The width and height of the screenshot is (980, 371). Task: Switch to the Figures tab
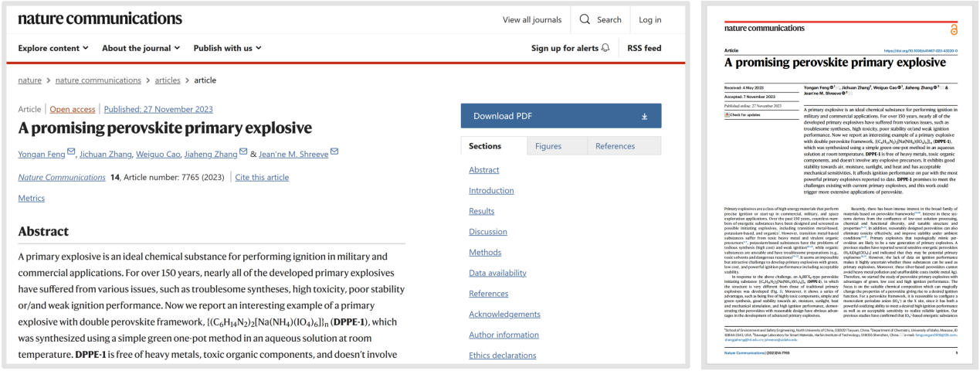(x=548, y=146)
